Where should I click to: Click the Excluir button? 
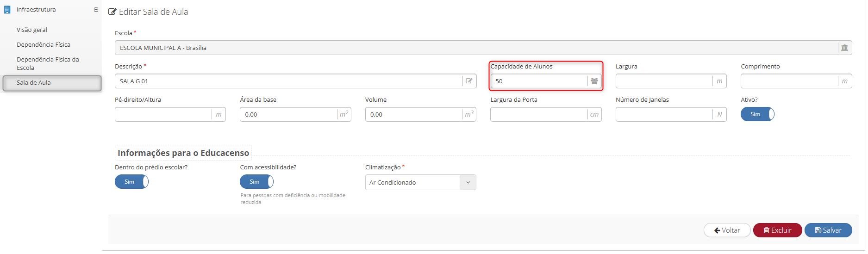pyautogui.click(x=777, y=230)
